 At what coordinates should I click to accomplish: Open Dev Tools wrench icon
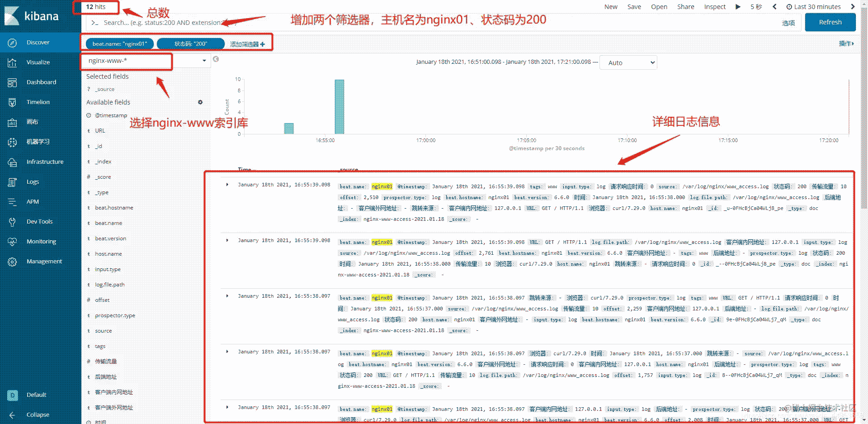(12, 222)
